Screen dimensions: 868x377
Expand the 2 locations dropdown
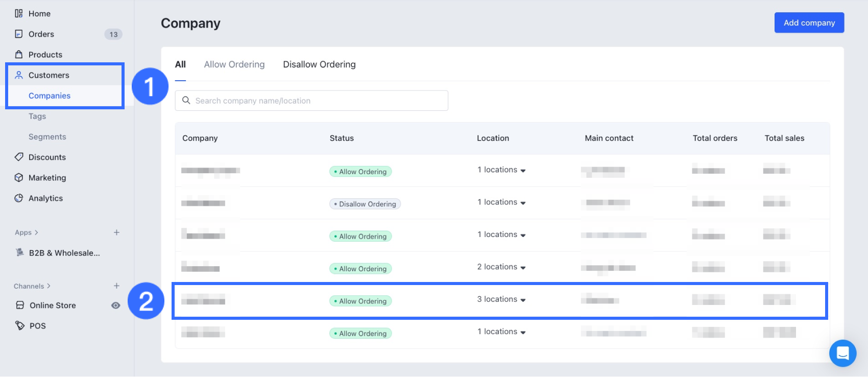click(523, 268)
